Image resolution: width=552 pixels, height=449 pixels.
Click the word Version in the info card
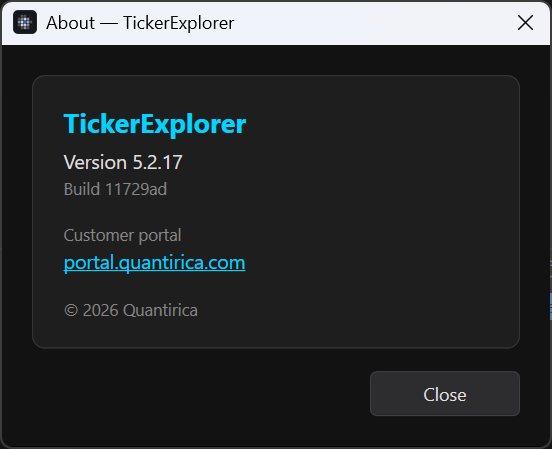tap(95, 162)
